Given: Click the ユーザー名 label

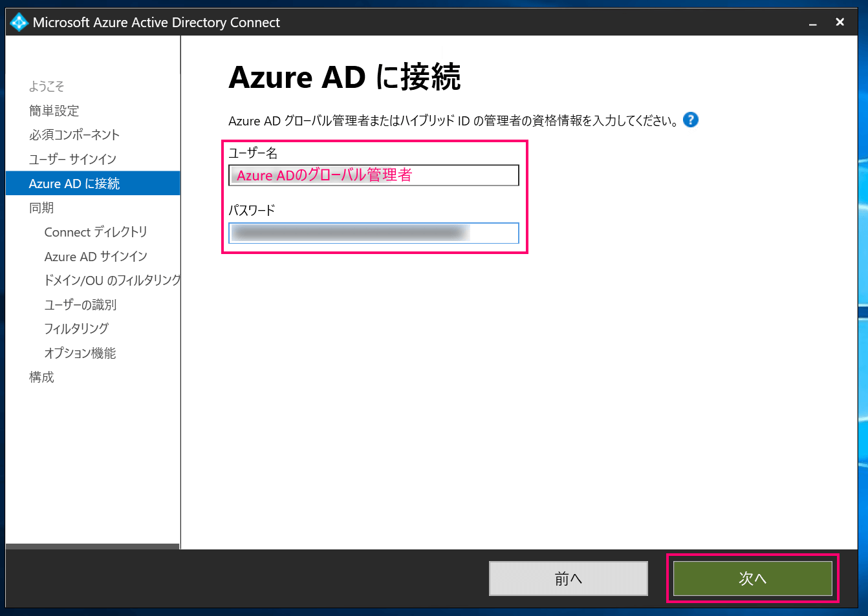Looking at the screenshot, I should [x=253, y=153].
